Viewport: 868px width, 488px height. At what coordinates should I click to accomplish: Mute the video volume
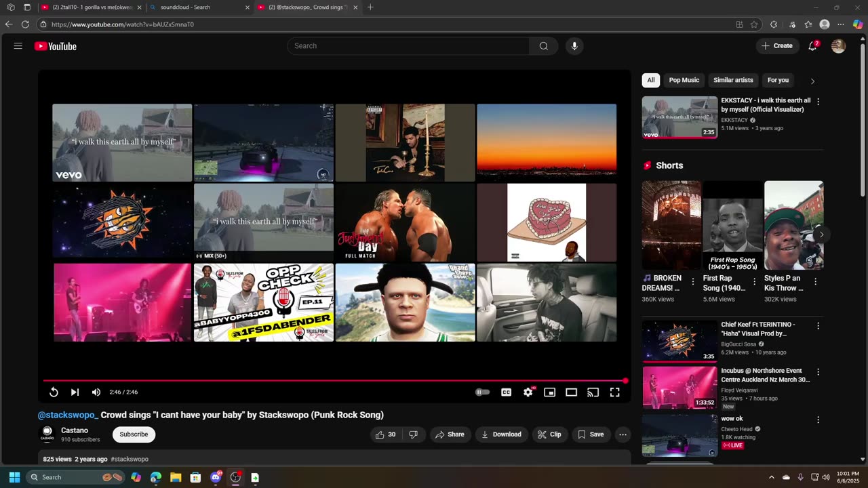[x=96, y=392]
